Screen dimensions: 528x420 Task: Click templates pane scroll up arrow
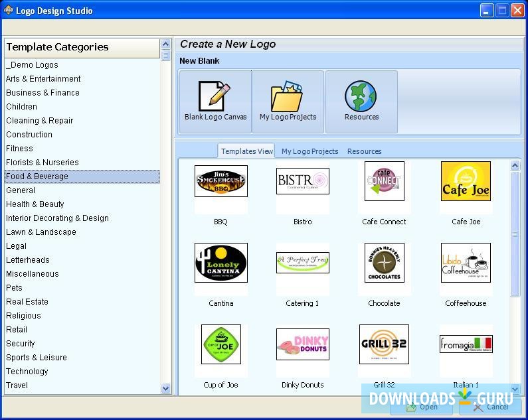515,165
